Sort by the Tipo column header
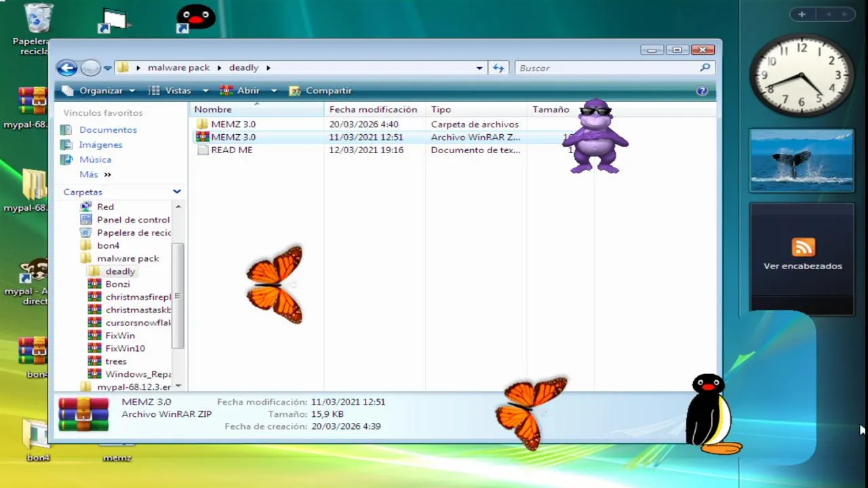This screenshot has width=868, height=488. tap(476, 109)
